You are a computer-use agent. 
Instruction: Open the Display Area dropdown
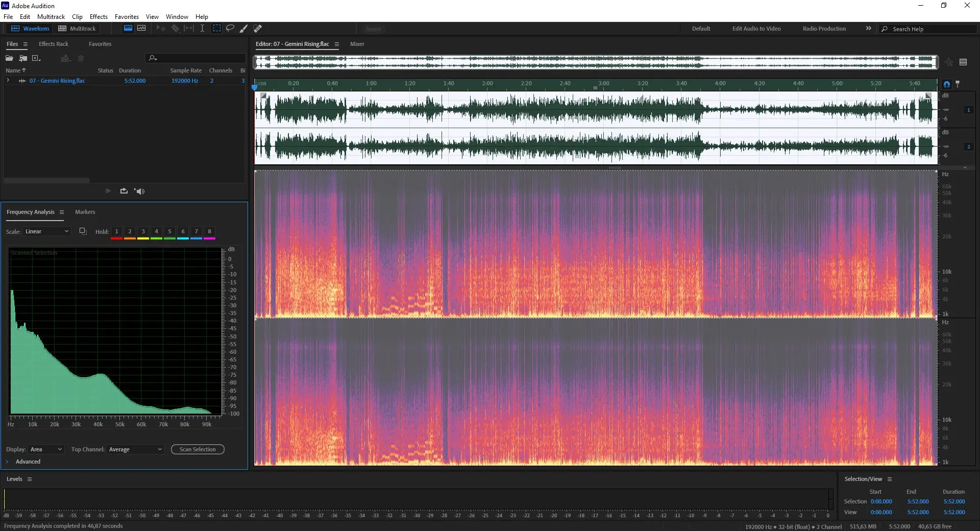pyautogui.click(x=46, y=449)
